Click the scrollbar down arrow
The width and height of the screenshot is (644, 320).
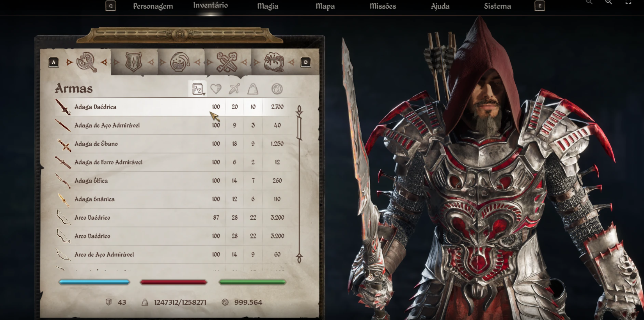tap(299, 258)
